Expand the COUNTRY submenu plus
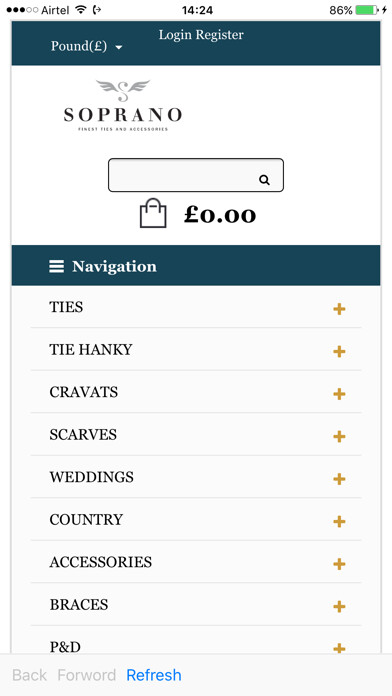 click(339, 521)
